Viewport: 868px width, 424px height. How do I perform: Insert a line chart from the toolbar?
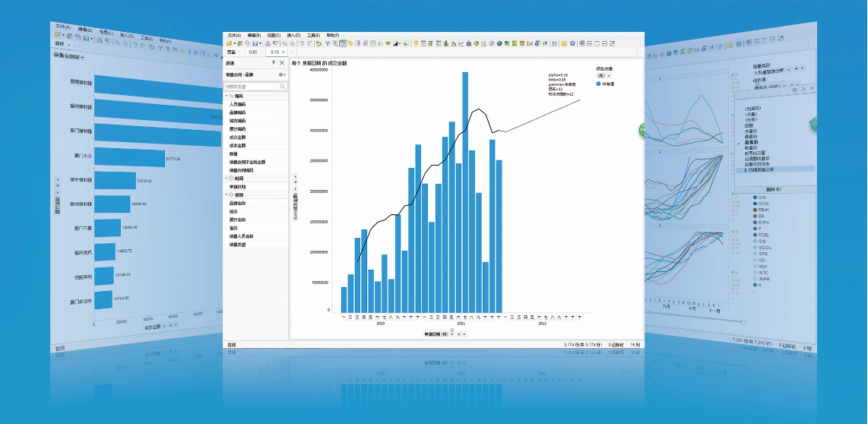[461, 44]
